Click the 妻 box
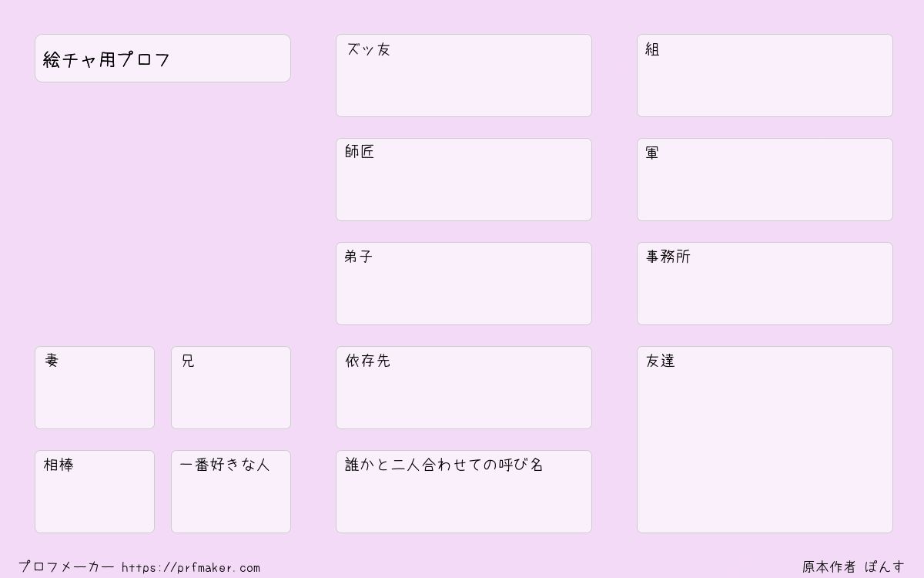Image resolution: width=924 pixels, height=578 pixels. [x=95, y=388]
